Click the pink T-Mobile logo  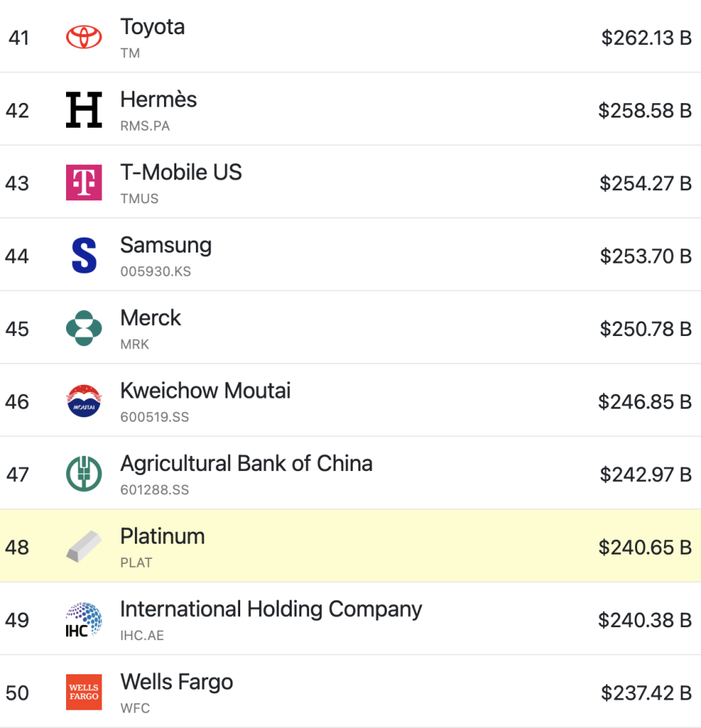click(84, 182)
